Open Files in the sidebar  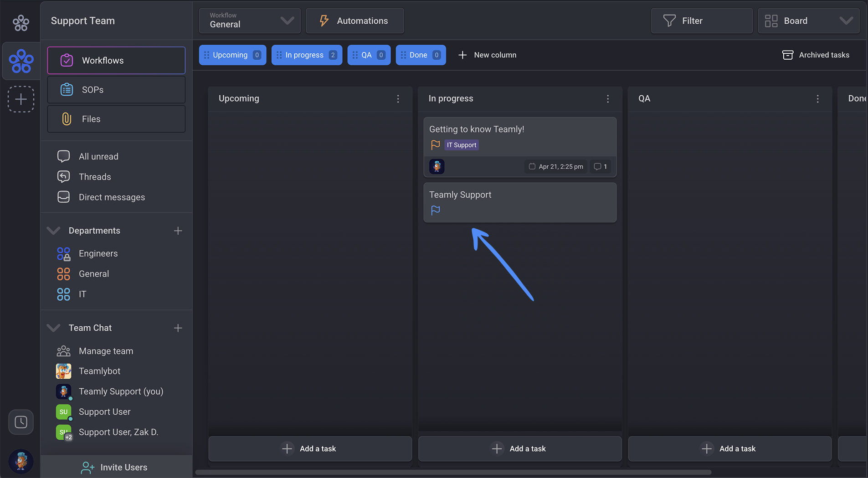point(116,119)
